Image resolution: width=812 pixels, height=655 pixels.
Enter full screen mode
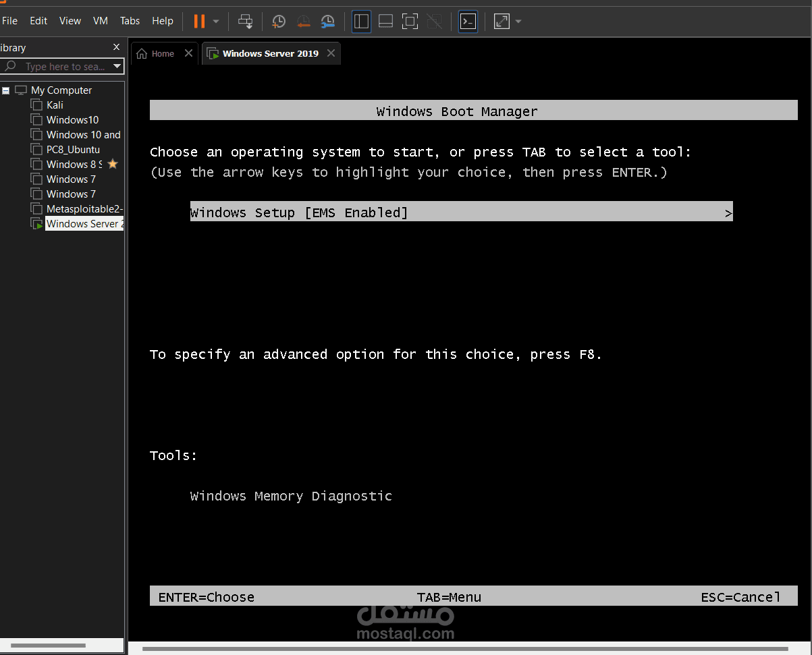(x=410, y=22)
